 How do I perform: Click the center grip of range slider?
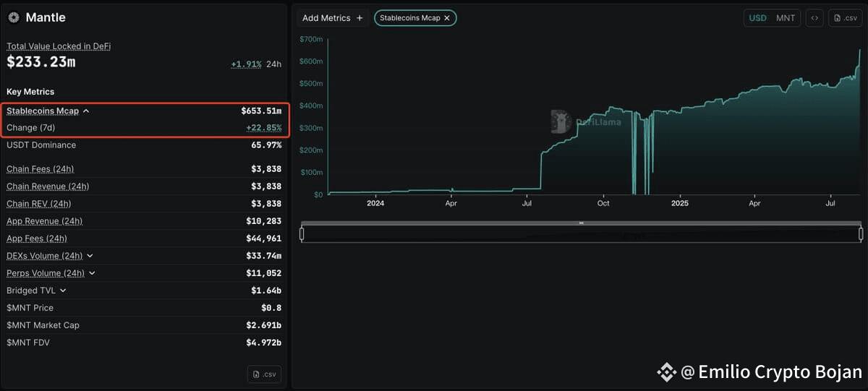coord(581,223)
